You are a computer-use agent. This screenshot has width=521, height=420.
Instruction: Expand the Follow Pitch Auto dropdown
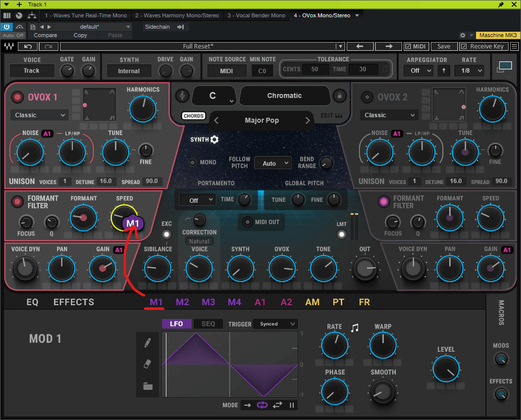(273, 163)
